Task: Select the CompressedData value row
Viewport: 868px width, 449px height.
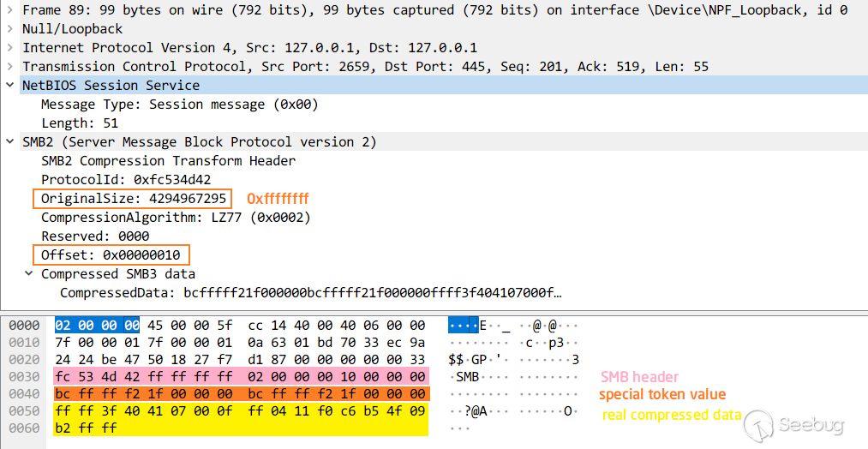Action: (x=310, y=293)
